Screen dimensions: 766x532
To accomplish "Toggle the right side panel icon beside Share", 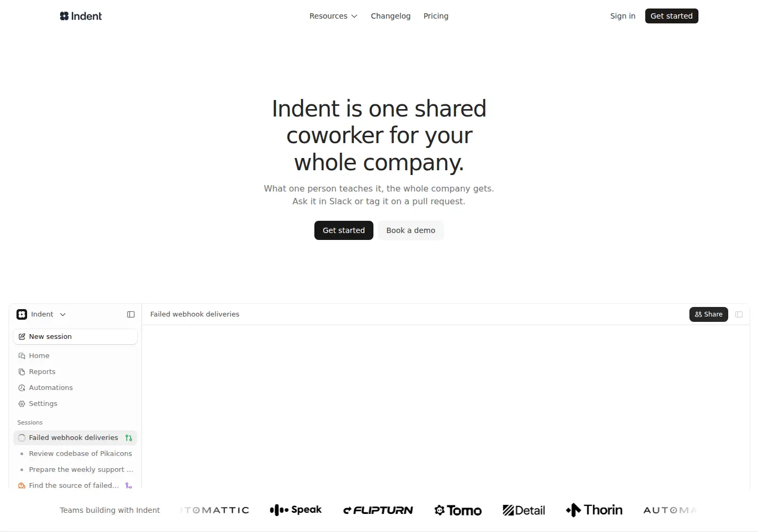I will pos(739,314).
